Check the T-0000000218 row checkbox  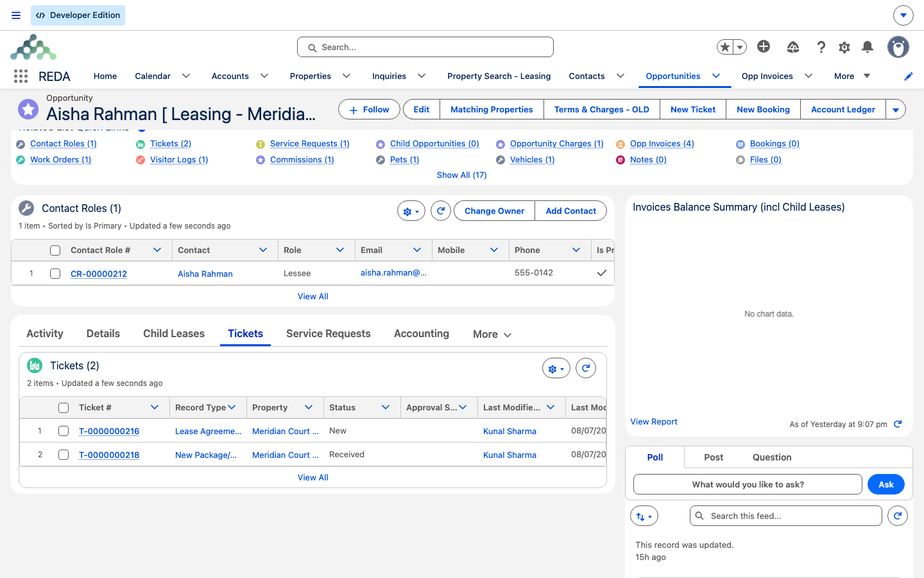[x=64, y=455]
